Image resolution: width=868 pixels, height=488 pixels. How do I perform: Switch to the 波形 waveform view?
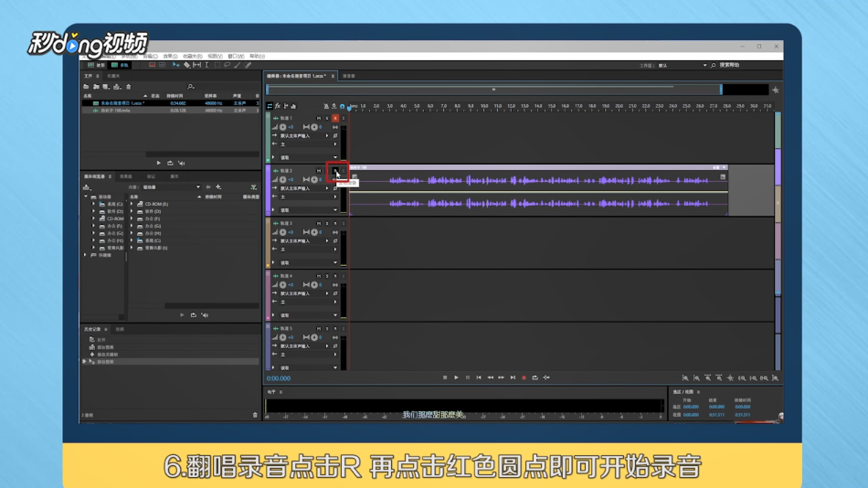click(95, 65)
